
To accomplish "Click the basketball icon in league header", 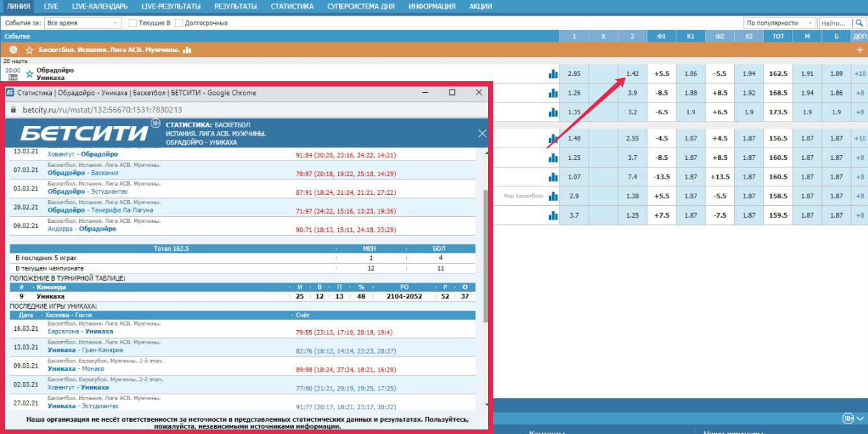I will (x=14, y=50).
